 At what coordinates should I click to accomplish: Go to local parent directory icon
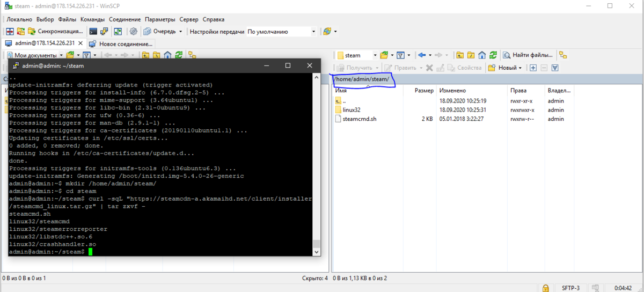(x=145, y=55)
